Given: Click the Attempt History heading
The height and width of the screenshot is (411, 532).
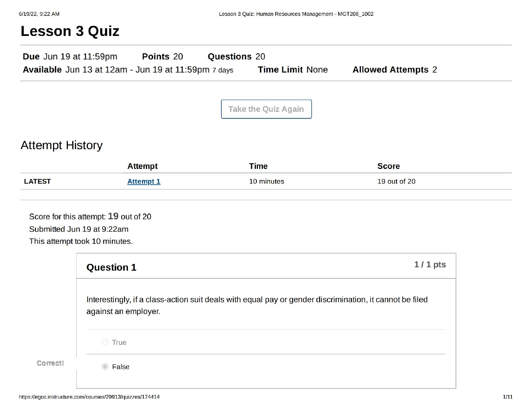Looking at the screenshot, I should click(x=61, y=145).
